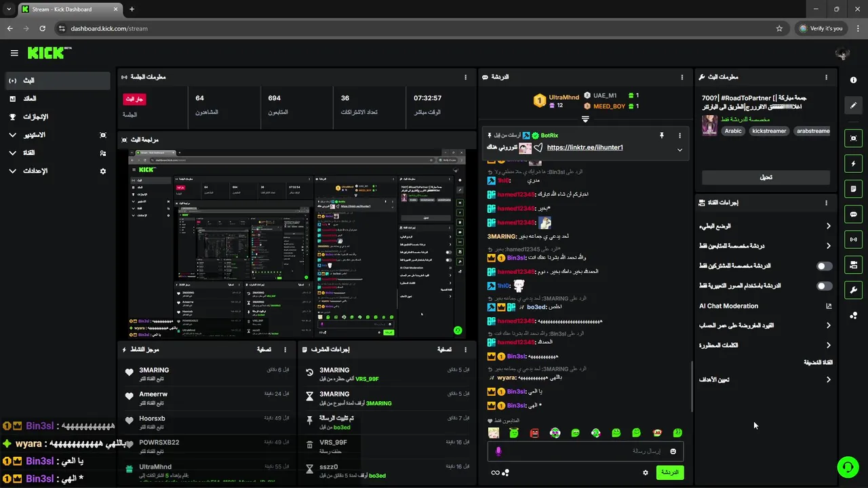Click the lightning bolt icon in the right sidebar

point(853,163)
